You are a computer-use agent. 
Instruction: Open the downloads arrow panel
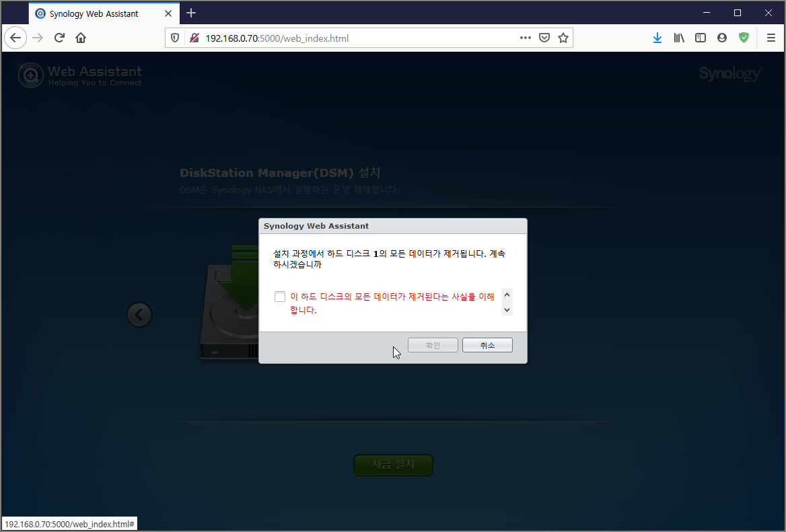[657, 38]
